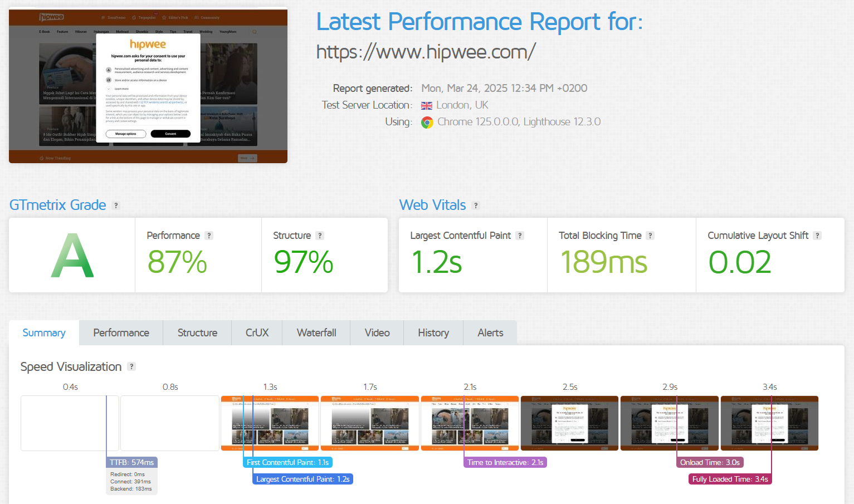Screen dimensions: 854x504
Task: Click Time to Interactive 2.1s marker
Action: click(505, 462)
